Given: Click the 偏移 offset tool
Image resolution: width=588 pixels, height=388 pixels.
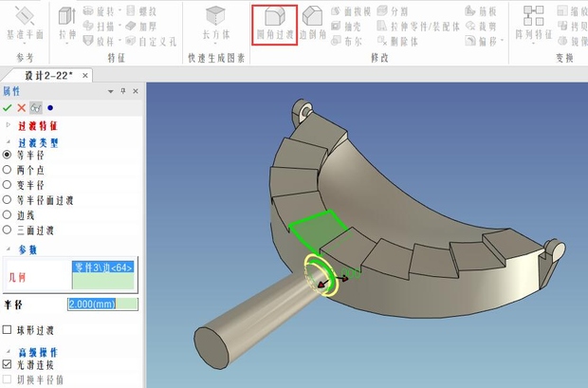Looking at the screenshot, I should 481,41.
